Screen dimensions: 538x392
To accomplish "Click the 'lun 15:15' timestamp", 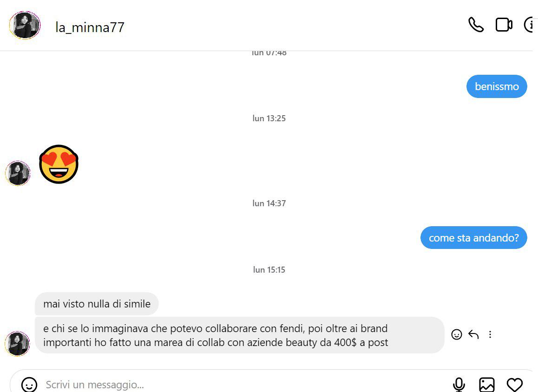I will tap(269, 270).
